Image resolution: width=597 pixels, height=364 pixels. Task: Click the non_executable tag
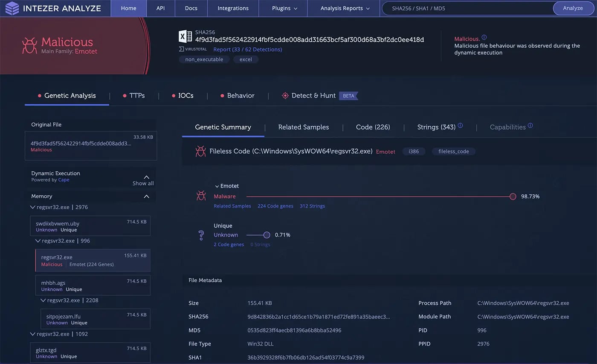coord(204,60)
